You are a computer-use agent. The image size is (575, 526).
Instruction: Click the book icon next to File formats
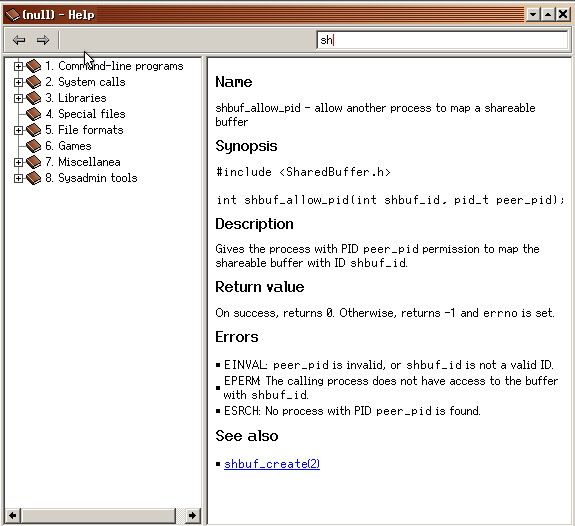[x=33, y=130]
